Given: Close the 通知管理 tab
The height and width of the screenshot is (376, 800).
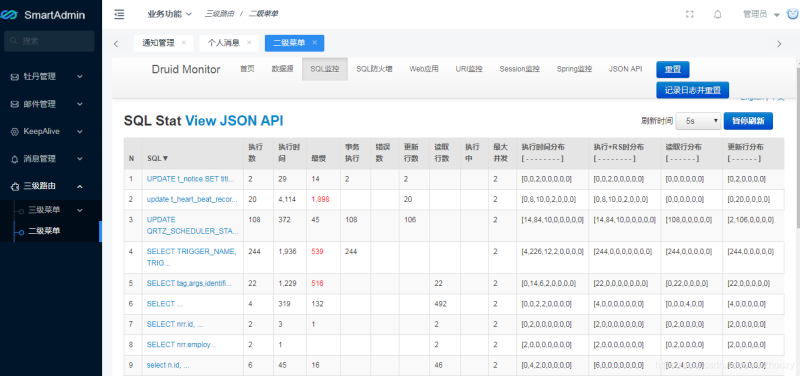Looking at the screenshot, I should tap(184, 43).
